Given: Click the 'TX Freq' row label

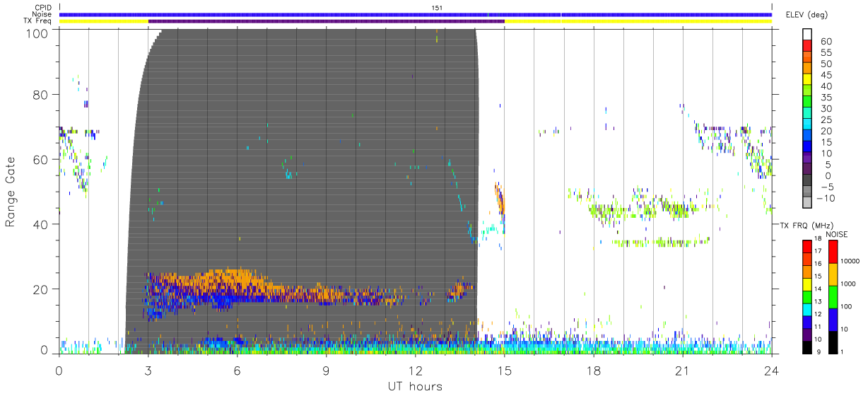Looking at the screenshot, I should tap(38, 21).
